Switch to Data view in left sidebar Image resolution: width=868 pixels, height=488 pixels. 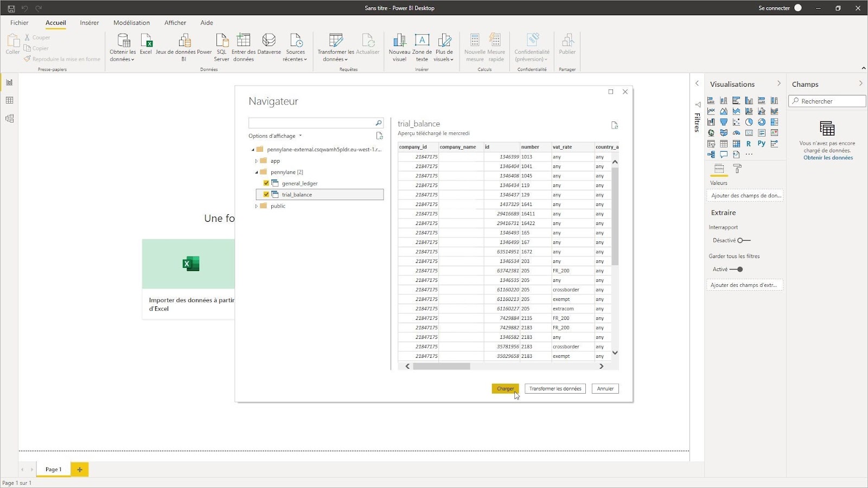pos(9,100)
